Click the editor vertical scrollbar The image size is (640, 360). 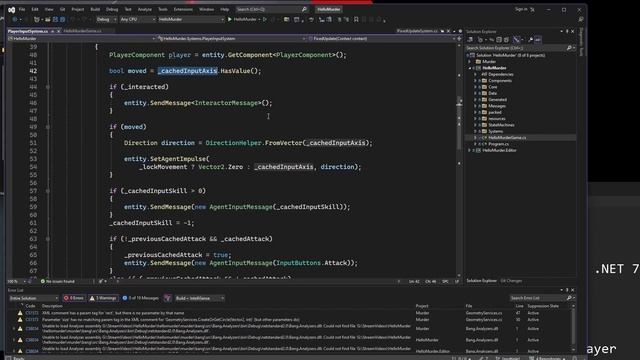point(459,159)
